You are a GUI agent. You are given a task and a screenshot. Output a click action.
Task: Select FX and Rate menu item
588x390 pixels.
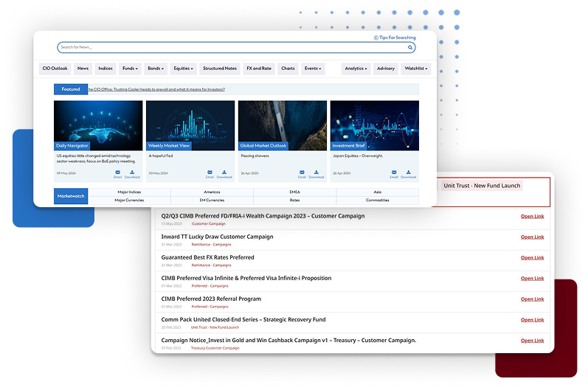coord(259,69)
